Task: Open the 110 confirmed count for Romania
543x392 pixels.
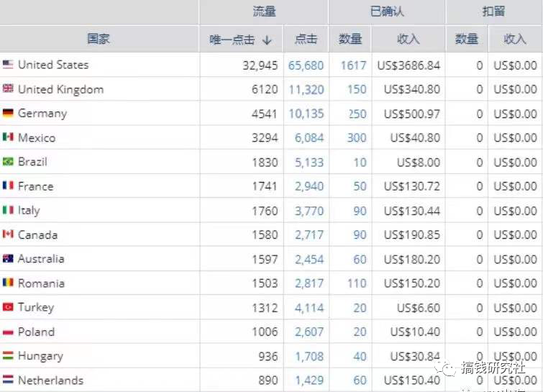Action: [357, 283]
